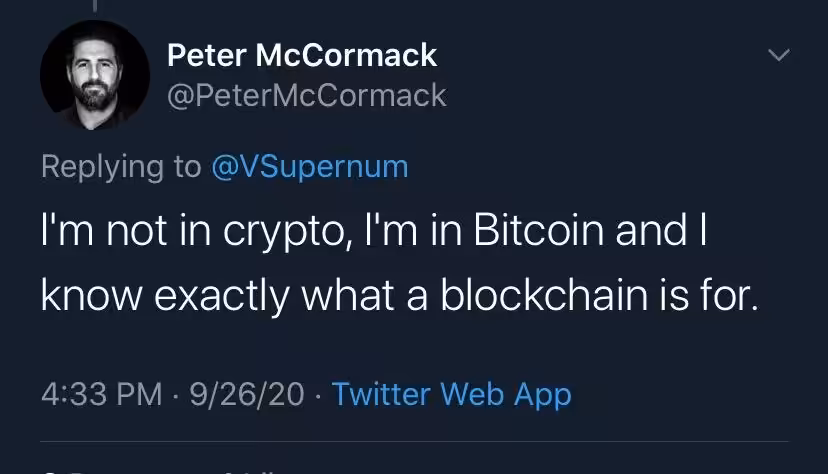This screenshot has height=474, width=828.
Task: Click the word 'blockchain' in the tweet
Action: point(544,295)
